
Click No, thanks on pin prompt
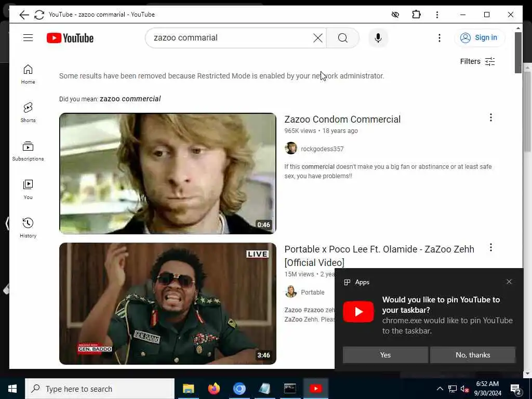pyautogui.click(x=473, y=355)
